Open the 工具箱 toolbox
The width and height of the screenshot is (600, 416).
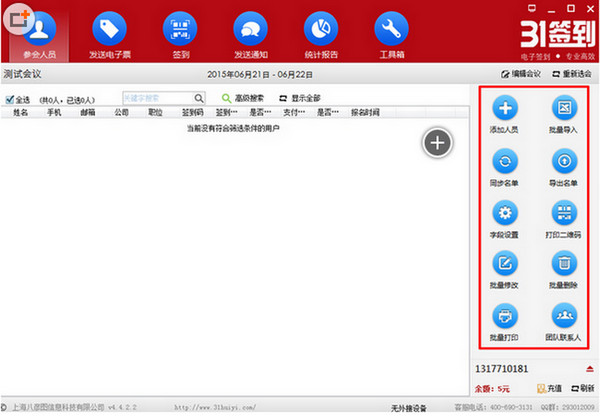click(391, 35)
